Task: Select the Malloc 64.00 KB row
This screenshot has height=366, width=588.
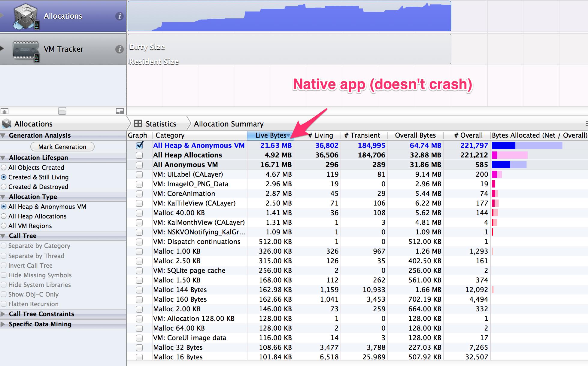Action: click(357, 328)
